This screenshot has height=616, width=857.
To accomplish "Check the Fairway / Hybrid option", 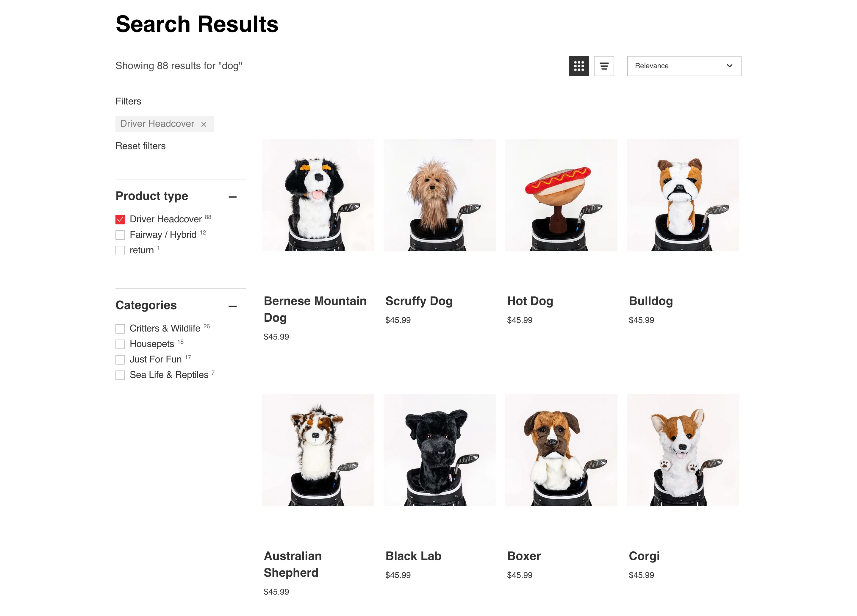I will point(120,235).
